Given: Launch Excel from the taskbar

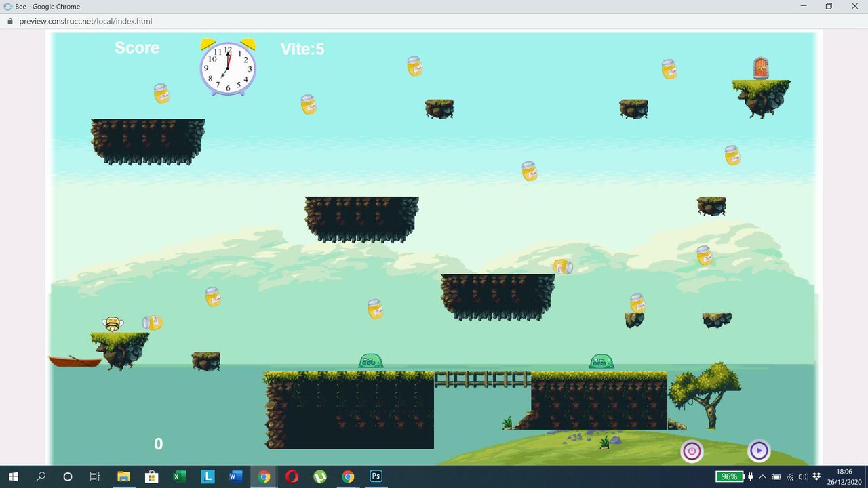Looking at the screenshot, I should click(180, 476).
